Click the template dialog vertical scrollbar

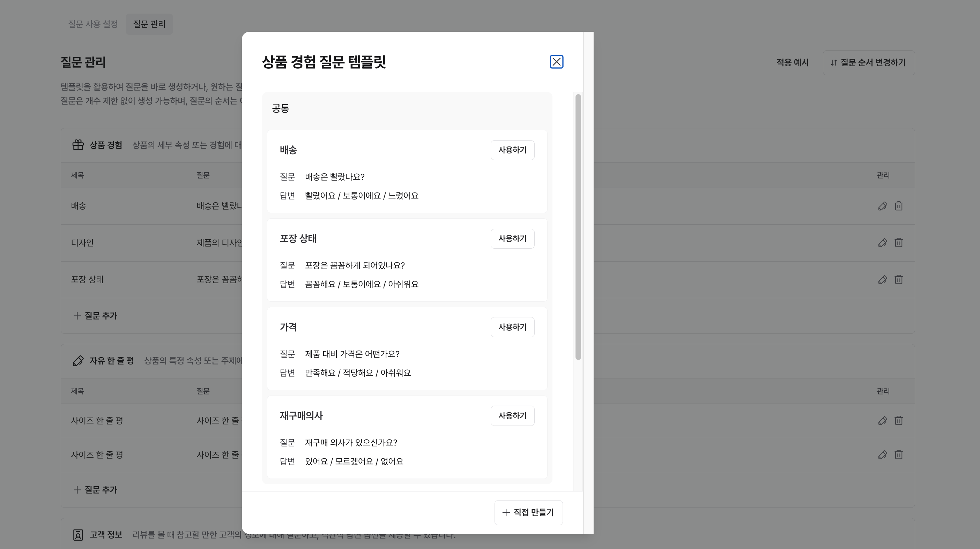pos(578,227)
